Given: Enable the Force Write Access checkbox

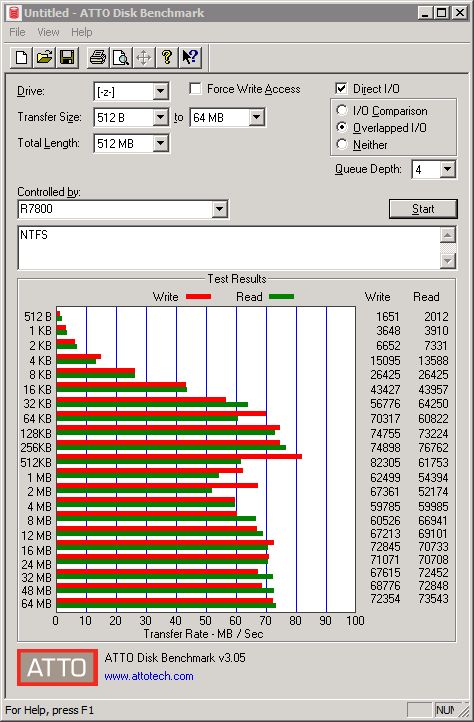Looking at the screenshot, I should [195, 88].
